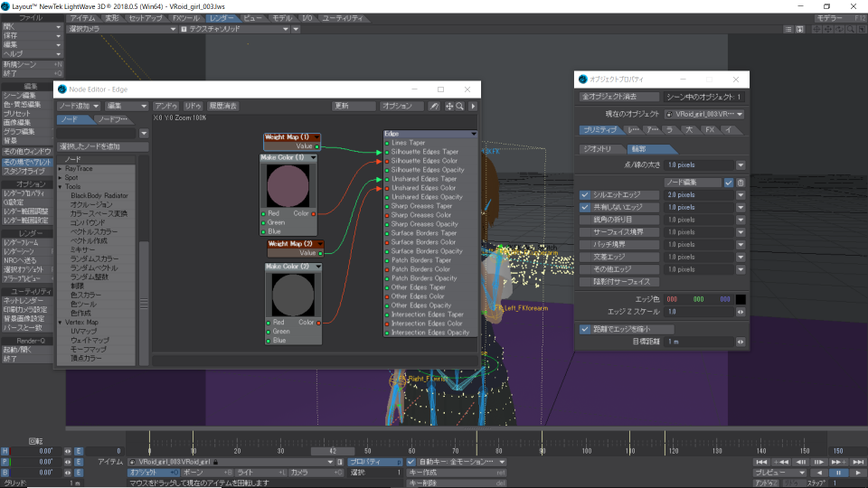The height and width of the screenshot is (488, 868).
Task: Open the ノード追加 dropdown
Action: [79, 107]
